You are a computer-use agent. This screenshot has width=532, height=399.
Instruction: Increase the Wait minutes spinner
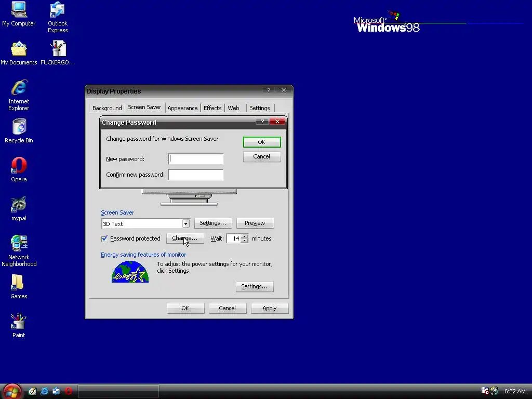tap(244, 236)
